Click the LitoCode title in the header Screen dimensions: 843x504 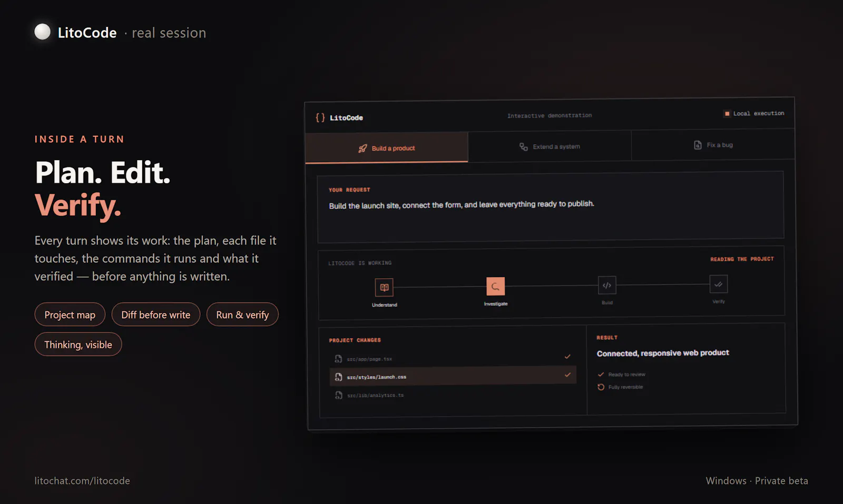coord(87,33)
